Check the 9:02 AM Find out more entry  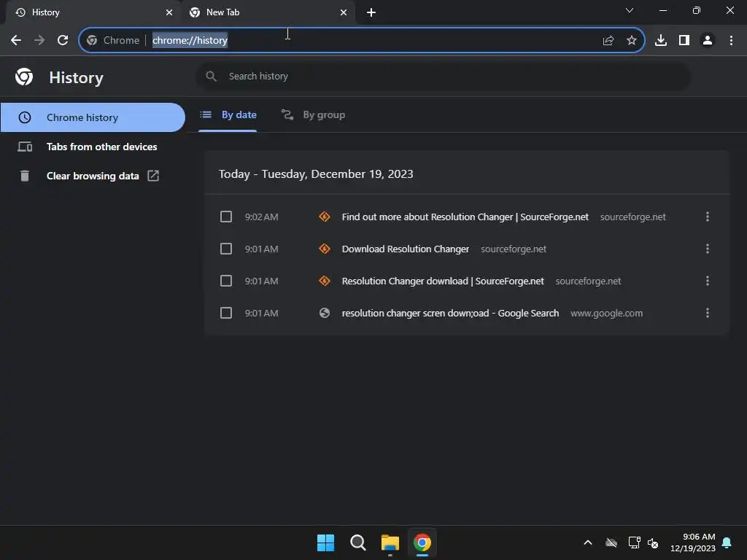tap(226, 217)
